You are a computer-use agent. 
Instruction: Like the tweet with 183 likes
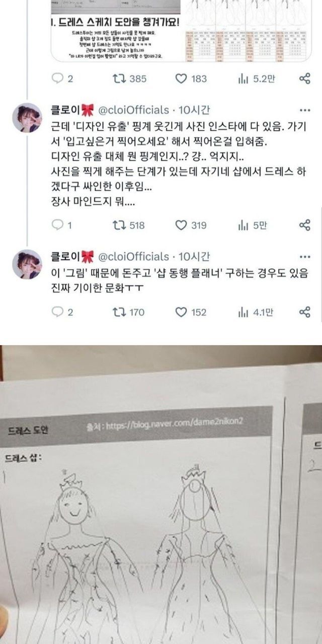191,79
